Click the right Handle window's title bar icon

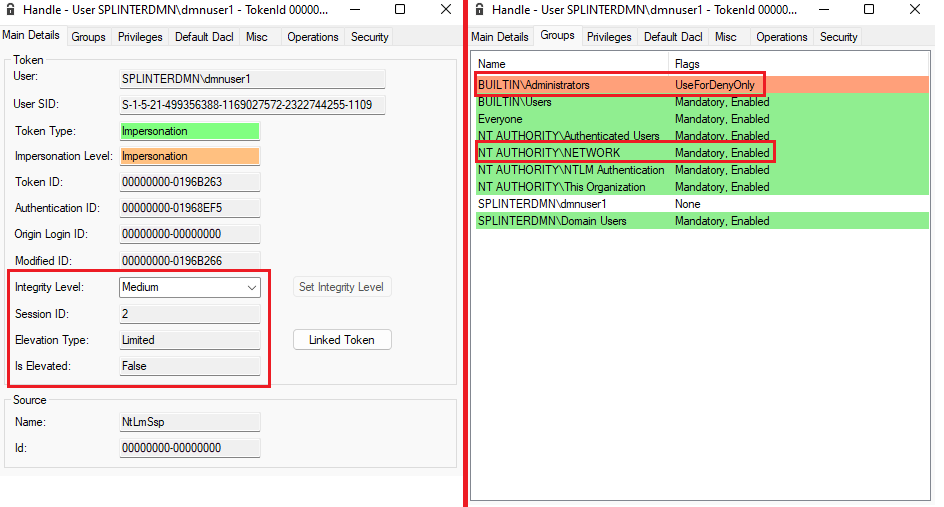[480, 9]
